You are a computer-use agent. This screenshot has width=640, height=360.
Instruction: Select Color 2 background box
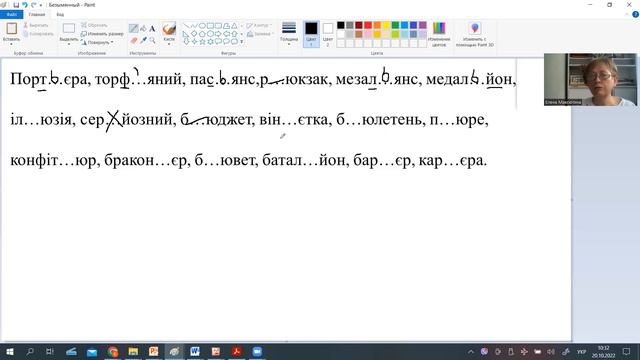pos(328,34)
